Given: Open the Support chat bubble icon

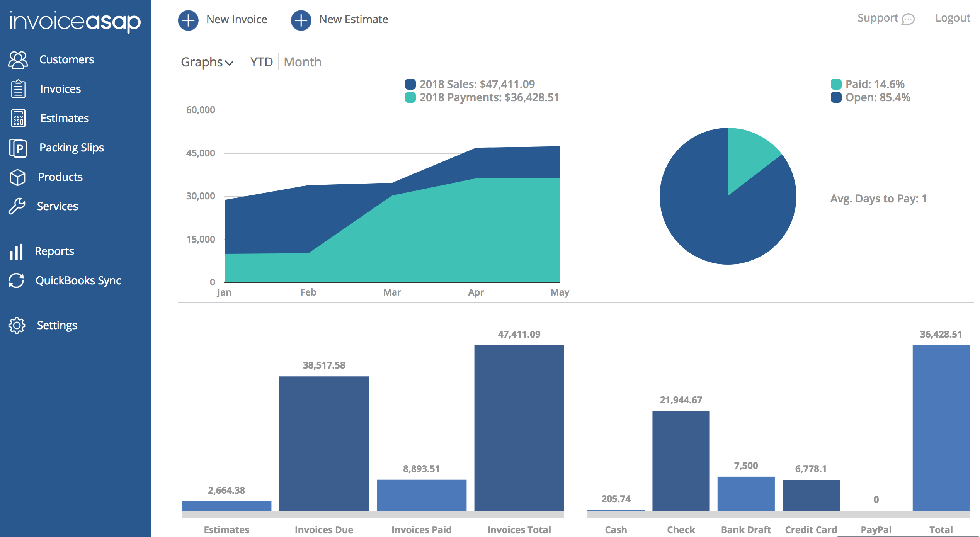Looking at the screenshot, I should click(x=908, y=19).
